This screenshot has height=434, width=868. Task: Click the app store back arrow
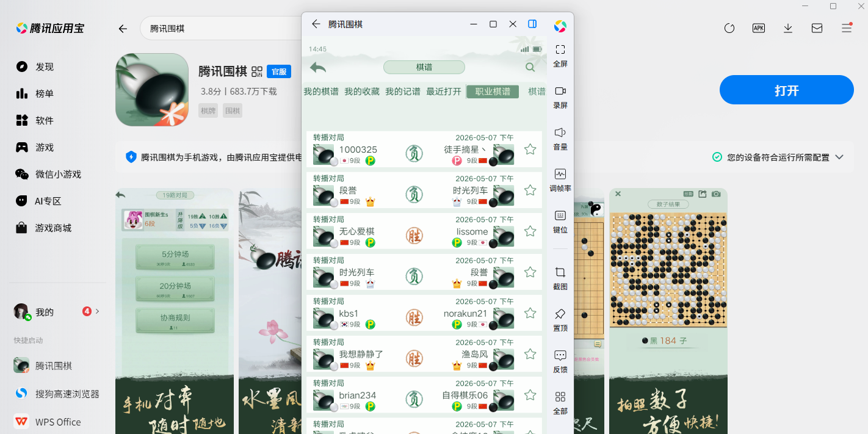[123, 29]
